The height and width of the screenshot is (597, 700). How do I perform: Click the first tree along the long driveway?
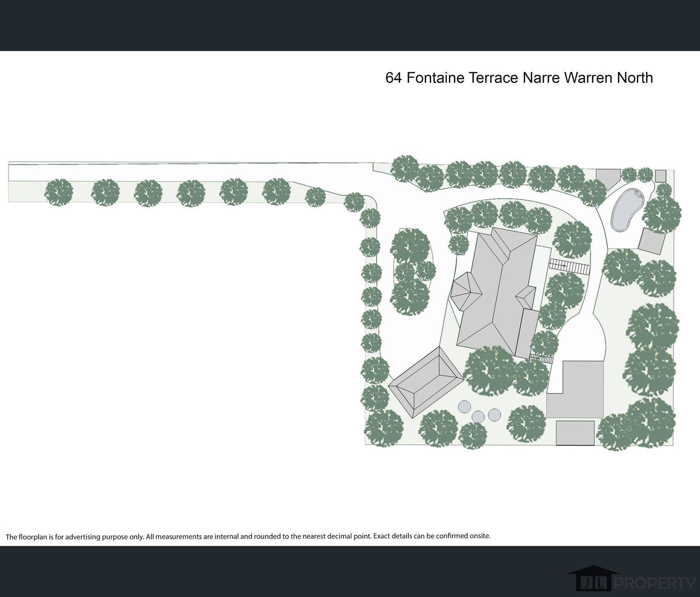pos(59,192)
